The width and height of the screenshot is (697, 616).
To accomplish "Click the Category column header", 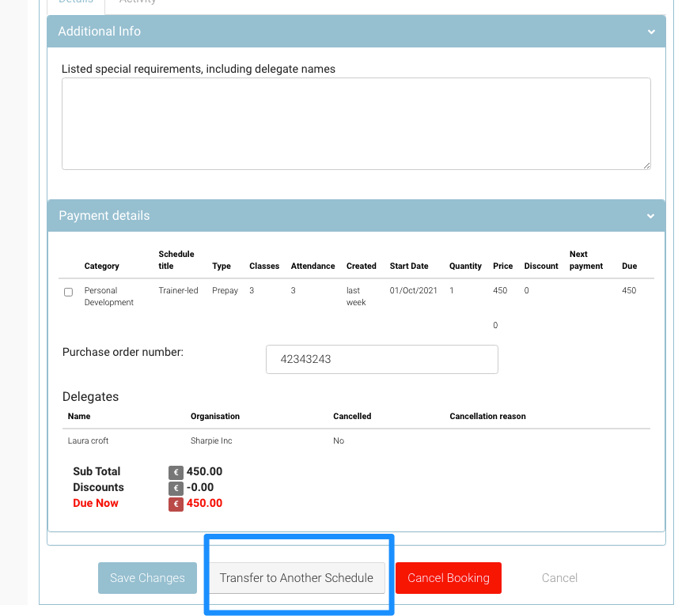I will pos(102,266).
